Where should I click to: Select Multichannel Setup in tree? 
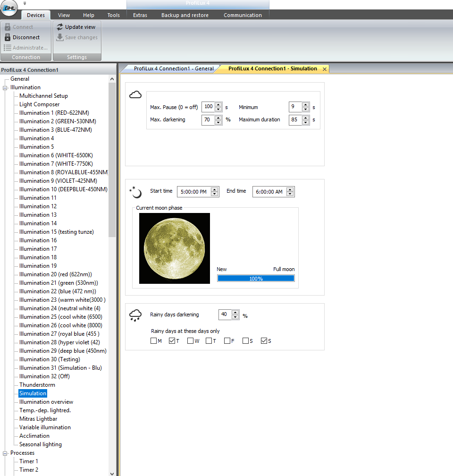[x=44, y=95]
